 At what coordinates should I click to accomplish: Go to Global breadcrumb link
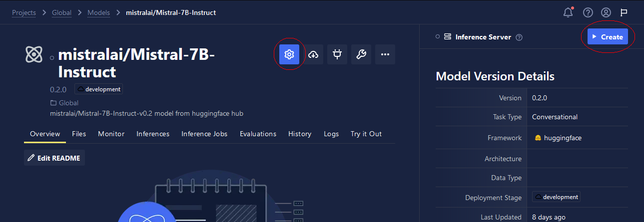click(x=61, y=12)
